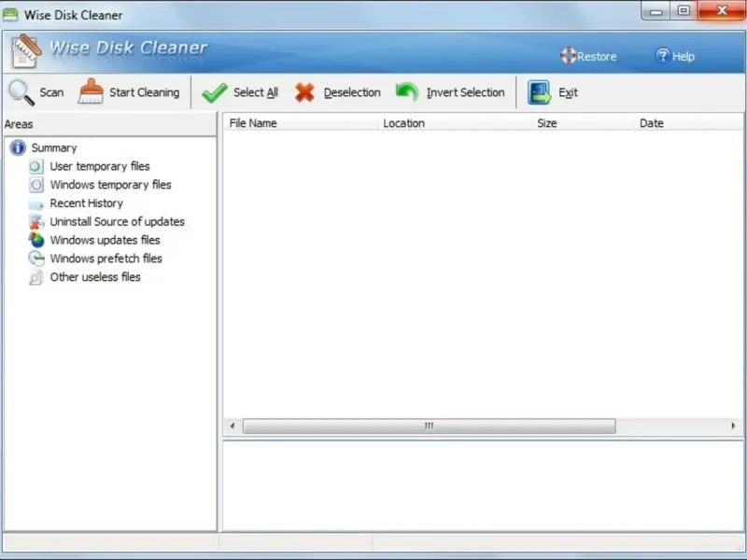This screenshot has width=747, height=560.
Task: Click the title bar application icon
Action: click(x=10, y=15)
